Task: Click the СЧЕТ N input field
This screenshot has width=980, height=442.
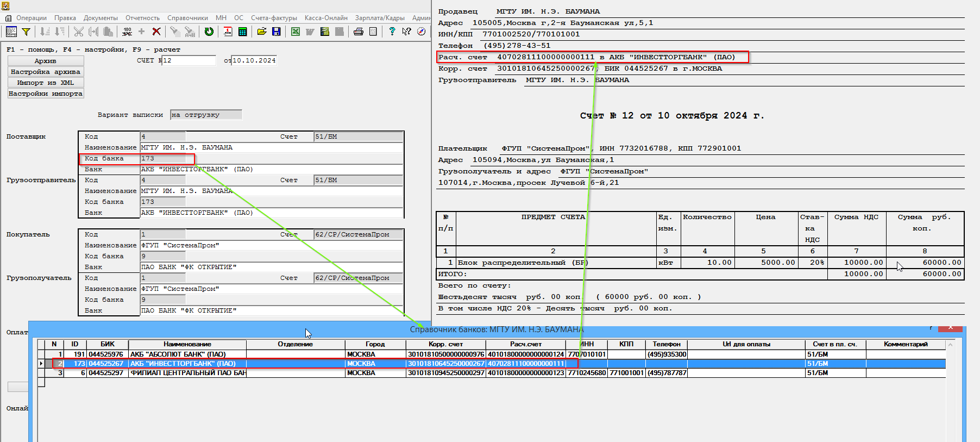Action: point(189,60)
